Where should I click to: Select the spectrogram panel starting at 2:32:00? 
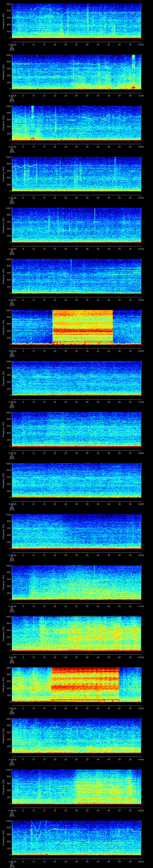(77, 174)
